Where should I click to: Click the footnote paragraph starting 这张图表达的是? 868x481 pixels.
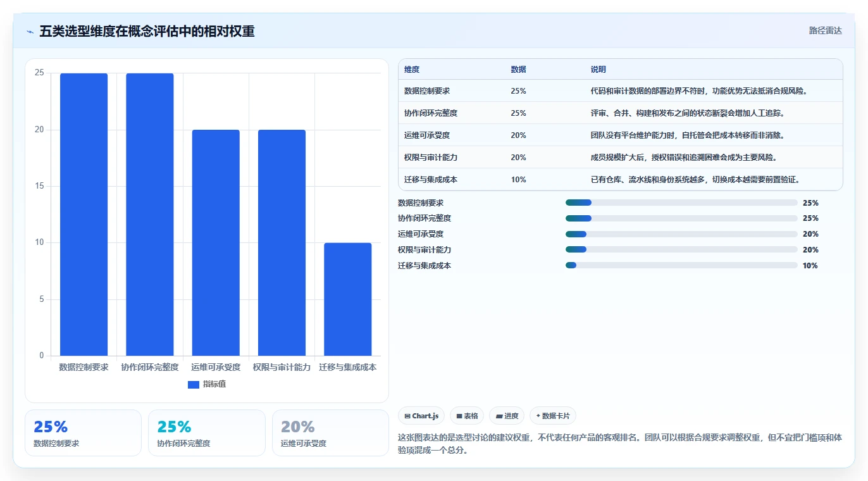(620, 444)
